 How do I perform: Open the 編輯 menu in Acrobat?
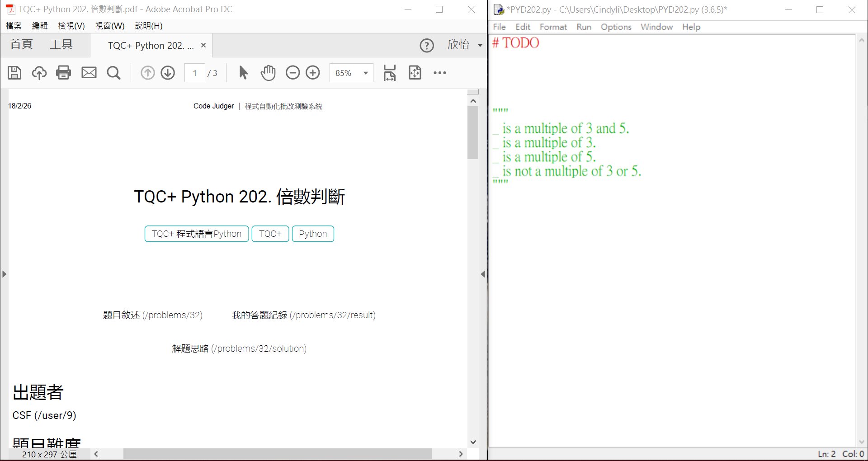click(40, 26)
